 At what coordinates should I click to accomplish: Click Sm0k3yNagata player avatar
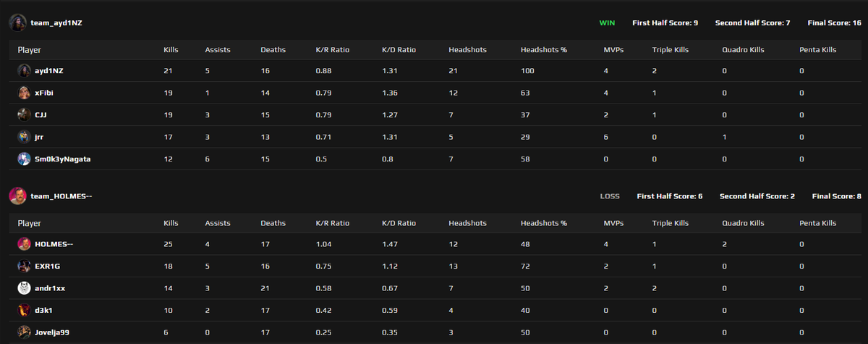pyautogui.click(x=25, y=159)
